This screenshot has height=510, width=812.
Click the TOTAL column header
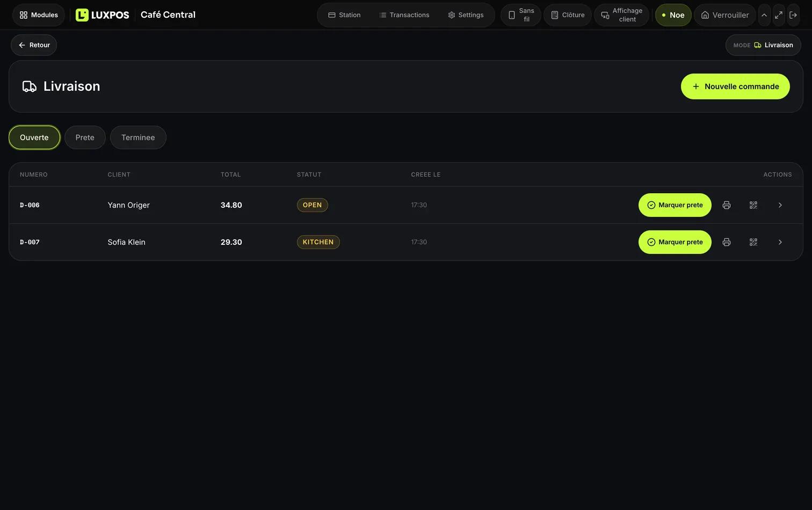(x=230, y=174)
